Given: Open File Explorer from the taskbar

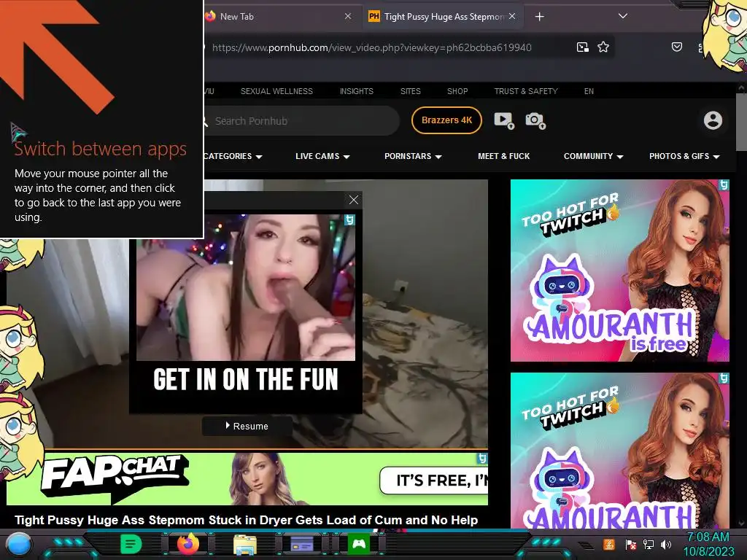Looking at the screenshot, I should (x=245, y=544).
